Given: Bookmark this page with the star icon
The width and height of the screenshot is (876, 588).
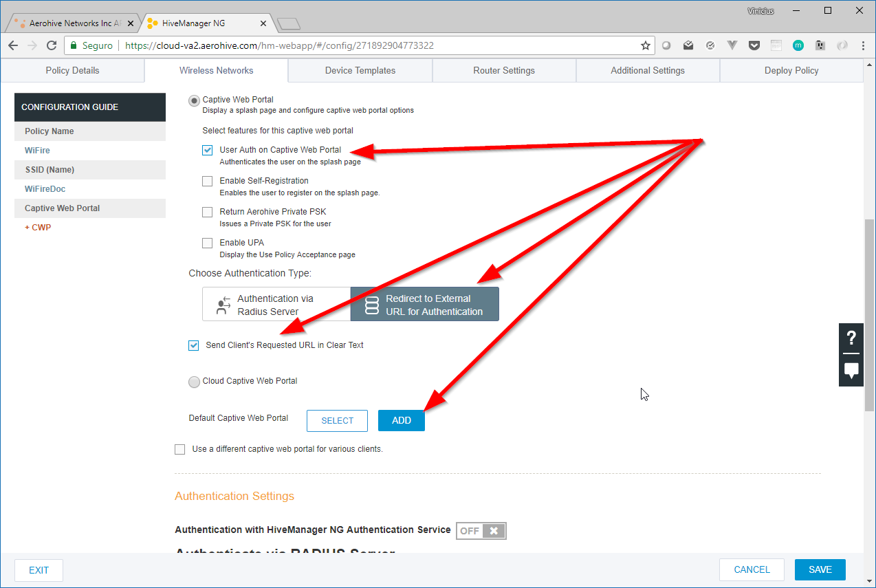Looking at the screenshot, I should pyautogui.click(x=645, y=45).
